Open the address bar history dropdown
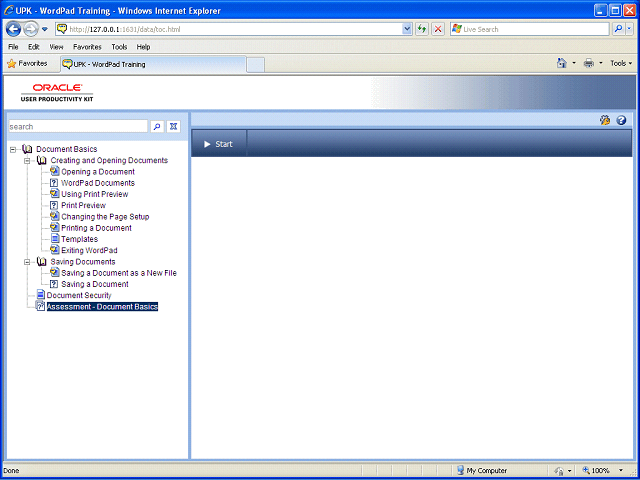The width and height of the screenshot is (640, 480). (x=407, y=29)
